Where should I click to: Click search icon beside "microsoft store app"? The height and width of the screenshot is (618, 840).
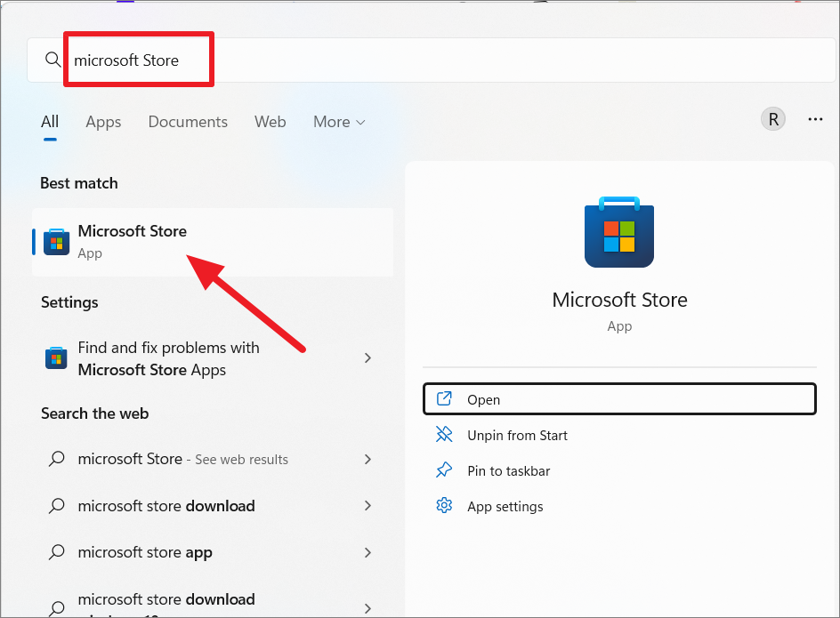tap(57, 552)
